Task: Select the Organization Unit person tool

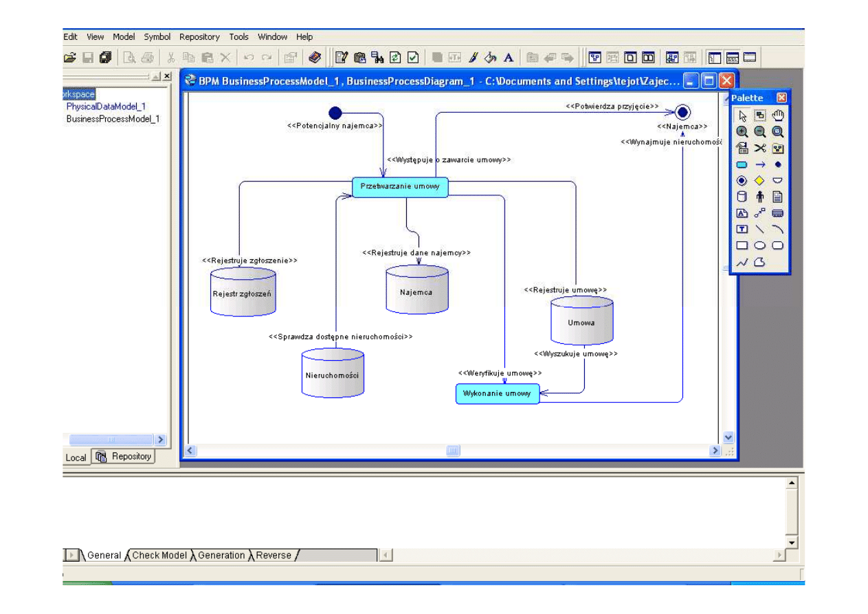Action: point(759,197)
